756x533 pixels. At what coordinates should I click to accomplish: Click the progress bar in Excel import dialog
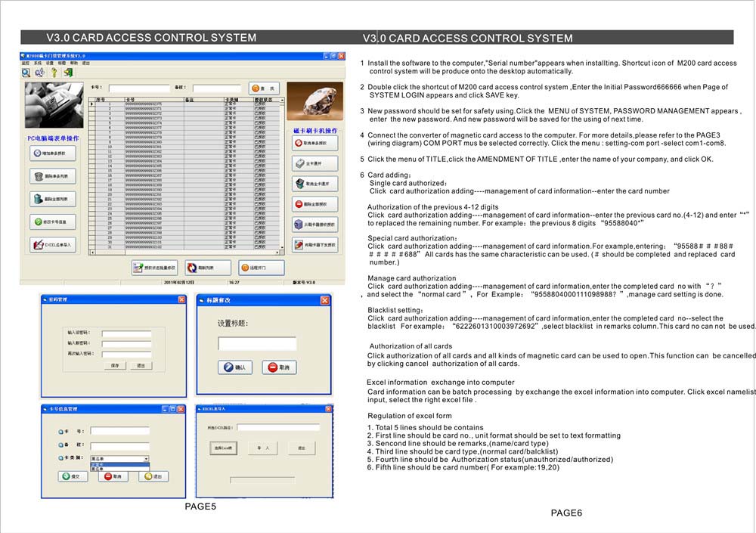point(262,480)
